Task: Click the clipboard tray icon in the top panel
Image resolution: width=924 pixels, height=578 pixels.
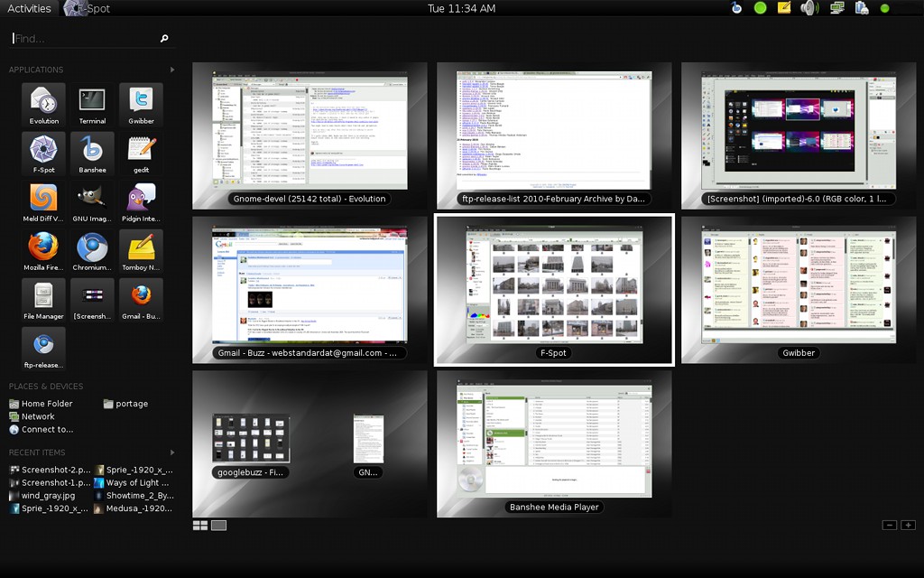Action: click(x=862, y=7)
